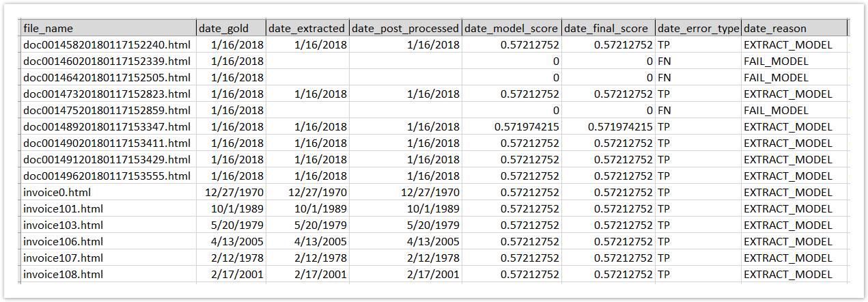The width and height of the screenshot is (868, 302).
Task: Select the 4/13/2005 date_extracted cell
Action: click(x=307, y=242)
